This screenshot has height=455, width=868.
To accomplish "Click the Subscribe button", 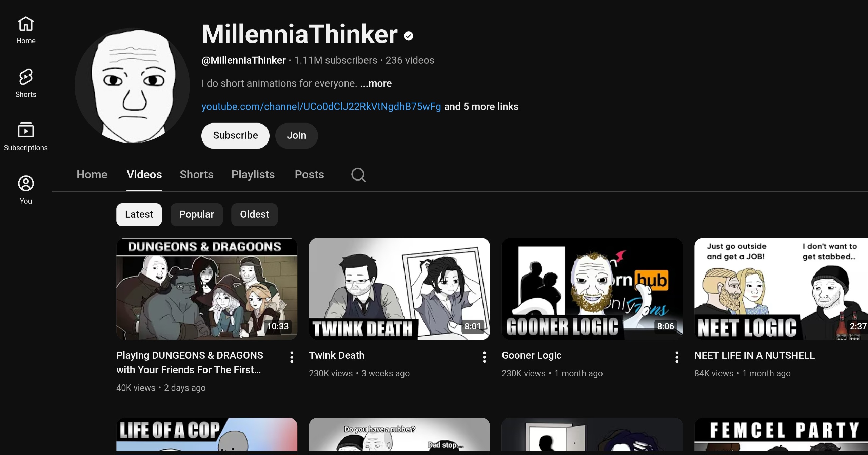I will point(235,135).
